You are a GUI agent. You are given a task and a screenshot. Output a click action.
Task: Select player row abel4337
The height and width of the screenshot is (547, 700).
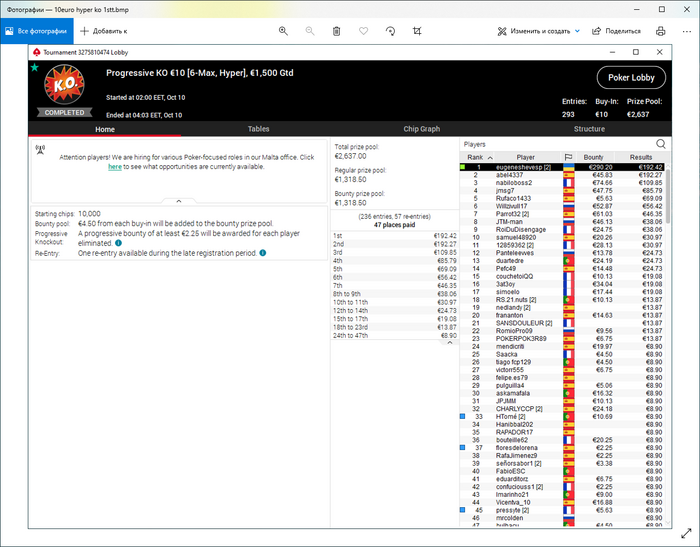562,175
